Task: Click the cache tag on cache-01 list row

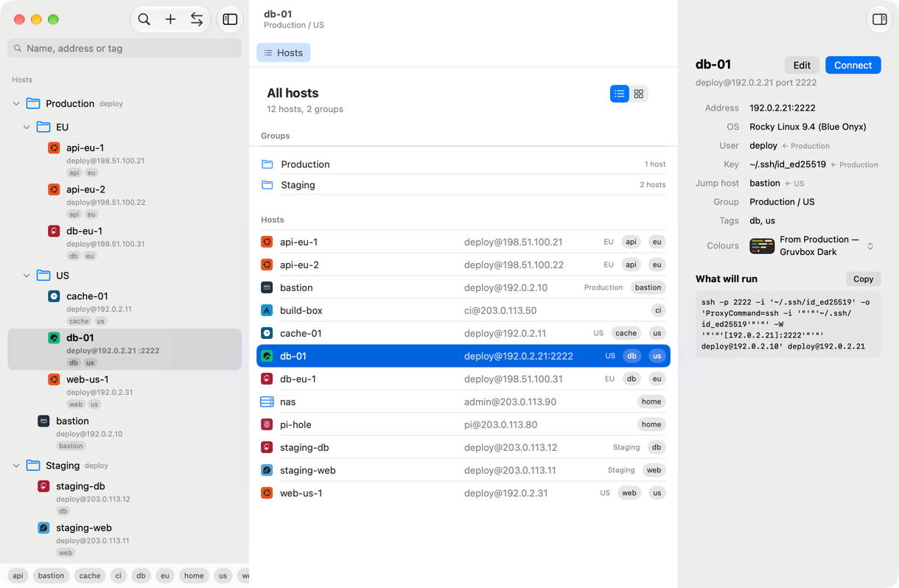Action: click(626, 334)
